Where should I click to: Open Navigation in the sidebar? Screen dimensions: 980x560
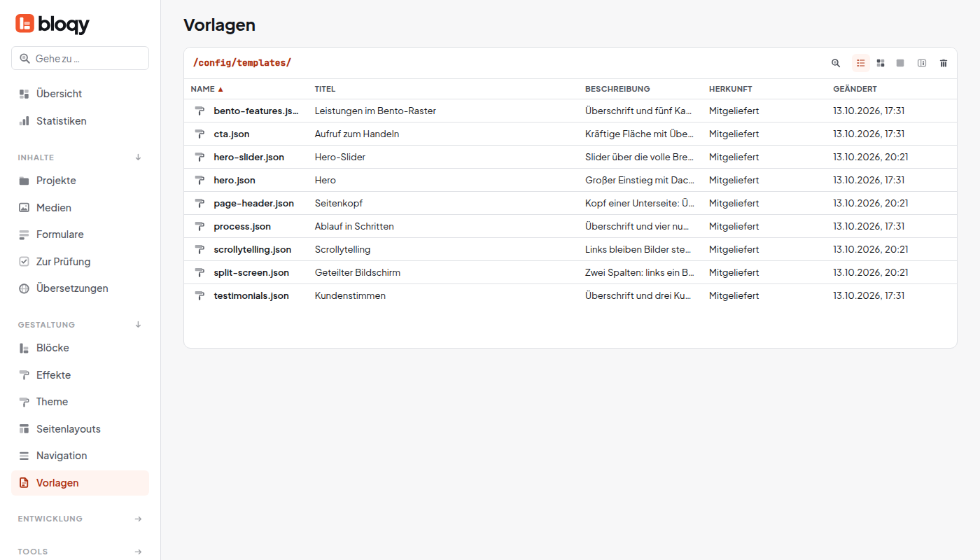coord(80,456)
